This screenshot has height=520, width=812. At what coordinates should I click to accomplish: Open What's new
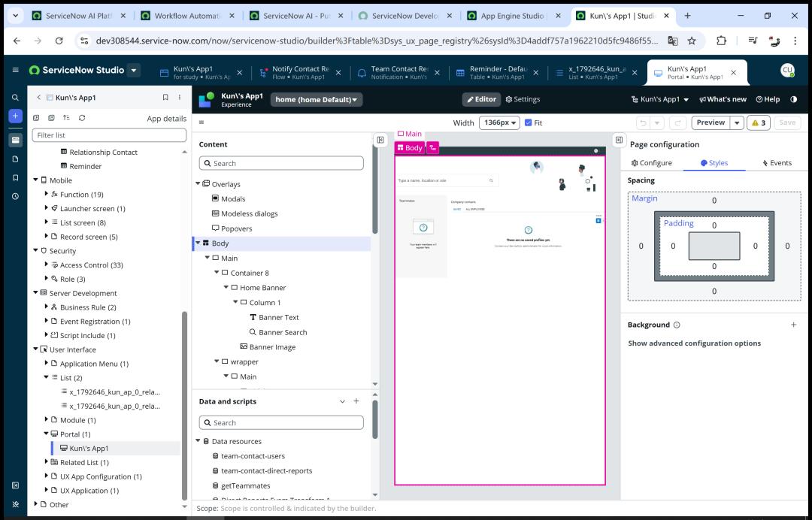tap(723, 99)
